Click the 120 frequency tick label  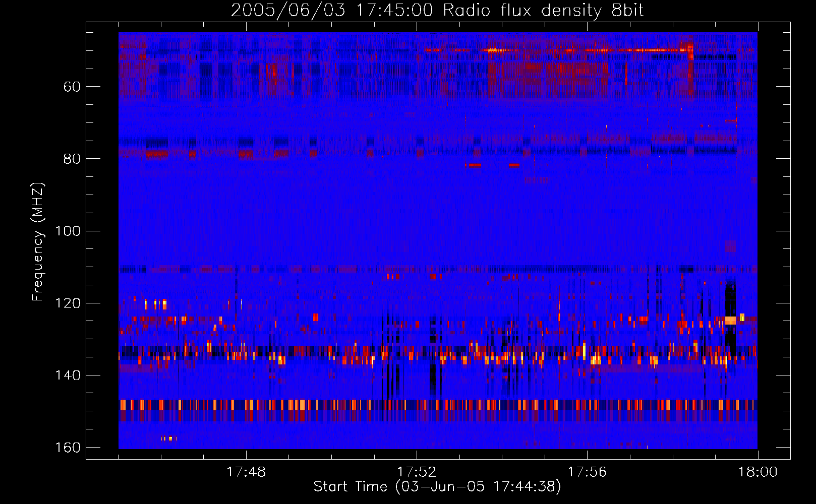tap(68, 303)
